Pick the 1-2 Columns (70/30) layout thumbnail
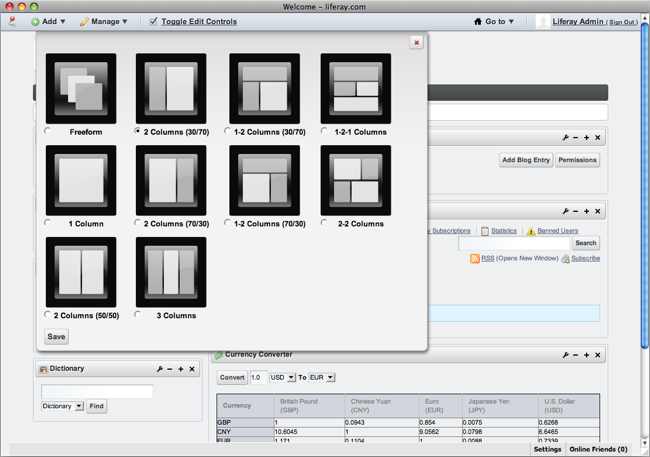 264,180
